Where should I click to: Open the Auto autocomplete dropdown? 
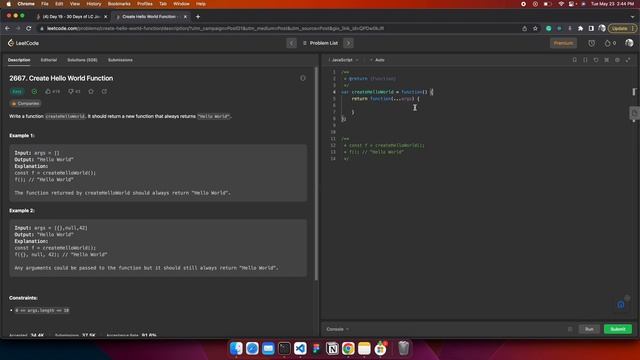click(x=378, y=60)
